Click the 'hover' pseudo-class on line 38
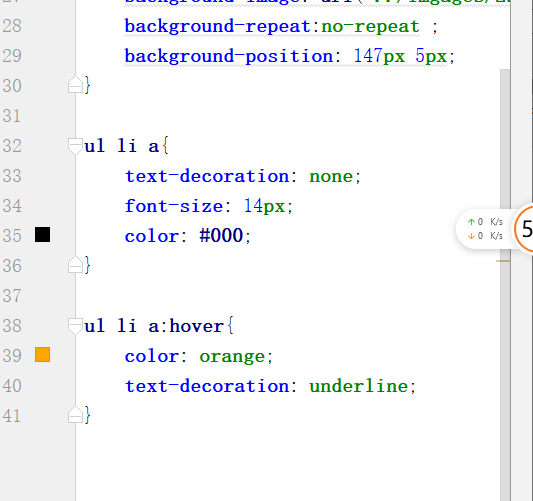Image resolution: width=533 pixels, height=501 pixels. 196,326
